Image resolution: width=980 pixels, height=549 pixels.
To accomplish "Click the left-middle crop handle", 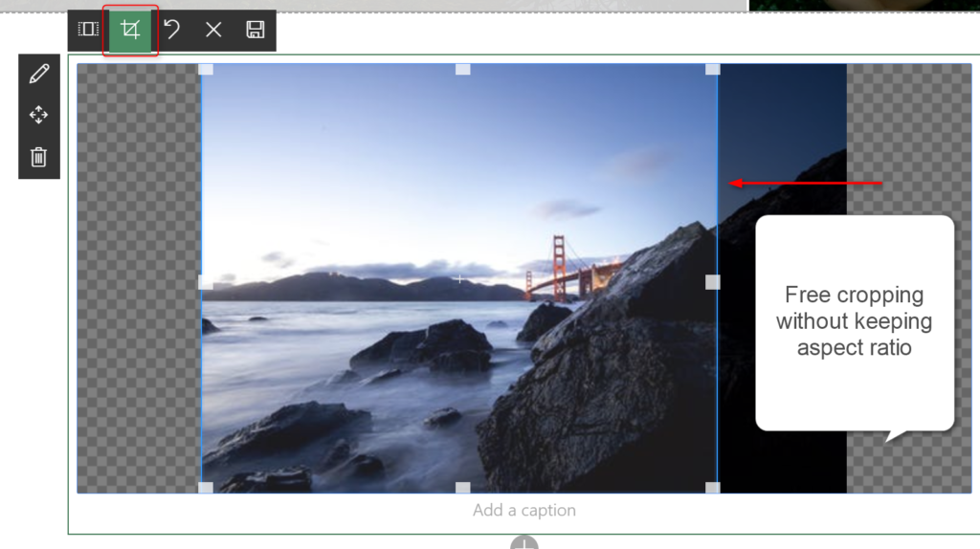I will [205, 282].
